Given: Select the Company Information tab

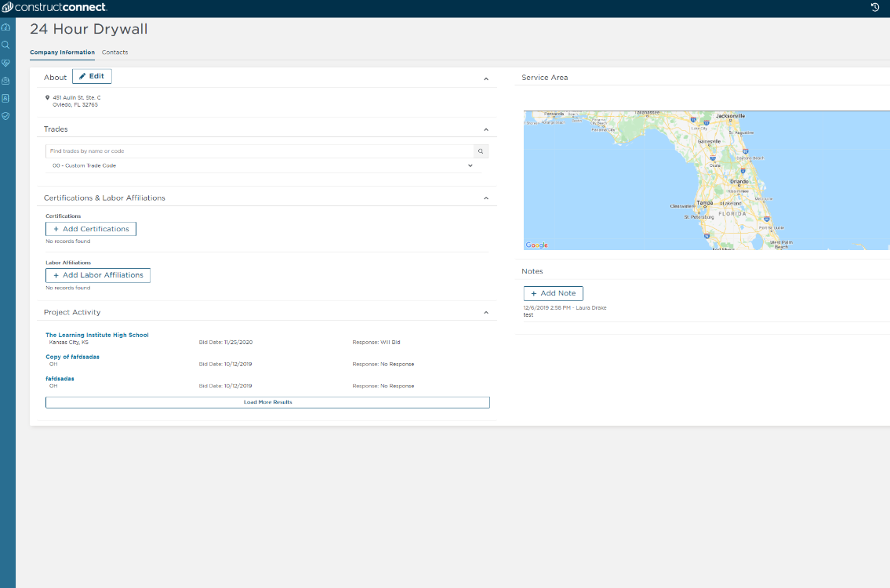Looking at the screenshot, I should (x=62, y=52).
